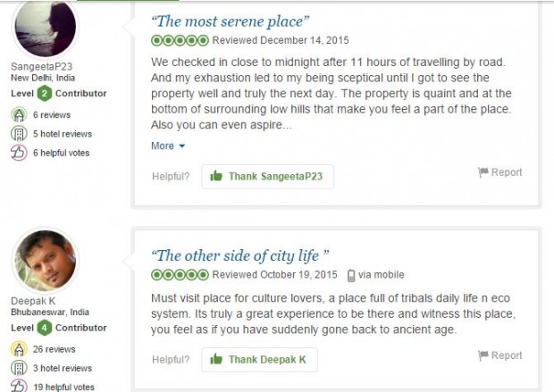The height and width of the screenshot is (392, 554).
Task: Click SangeetaP23's hotel reviews icon
Action: (x=19, y=133)
